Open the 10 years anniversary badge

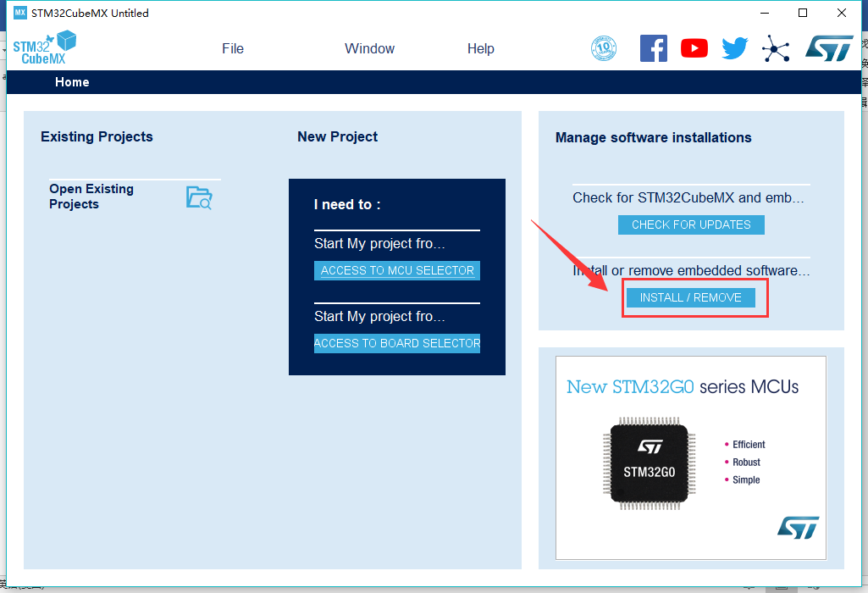click(604, 48)
